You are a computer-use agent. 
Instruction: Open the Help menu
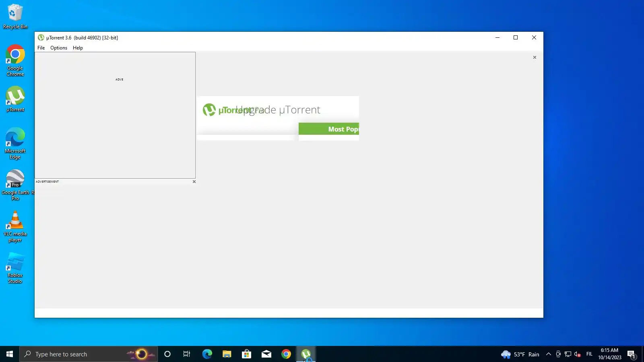pos(78,48)
